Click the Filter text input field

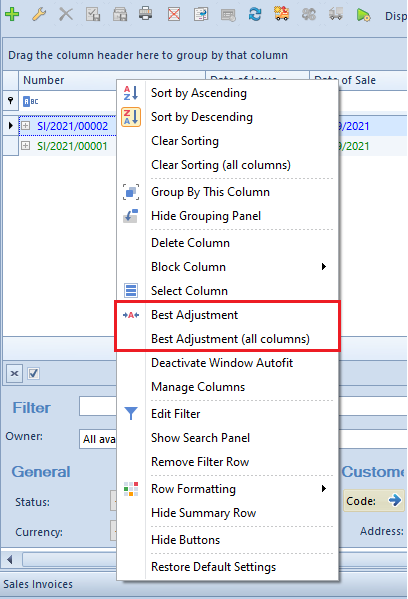[98, 406]
